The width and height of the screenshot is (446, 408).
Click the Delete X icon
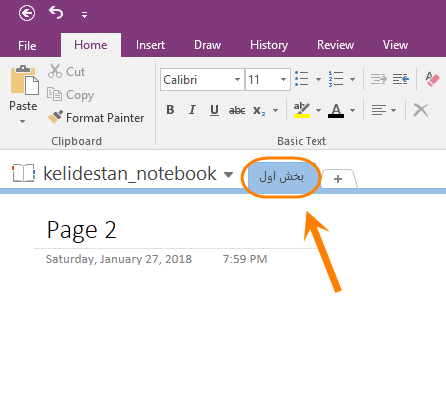tap(421, 110)
